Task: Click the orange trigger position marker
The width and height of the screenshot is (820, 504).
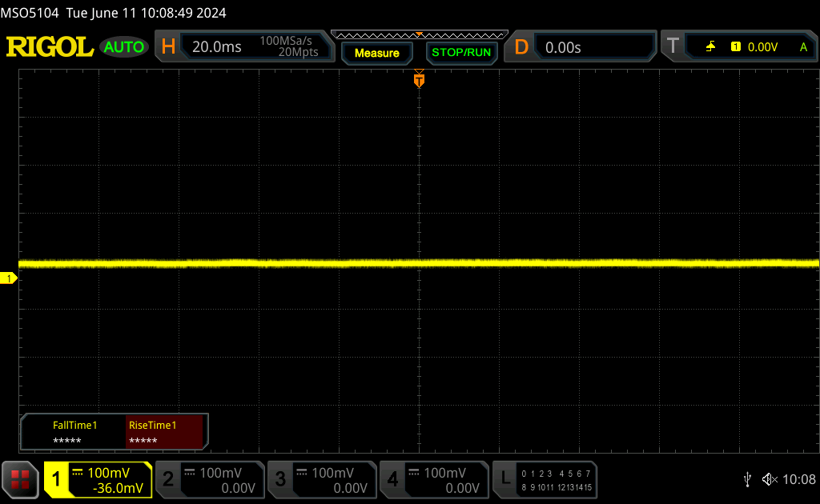Action: pyautogui.click(x=419, y=80)
